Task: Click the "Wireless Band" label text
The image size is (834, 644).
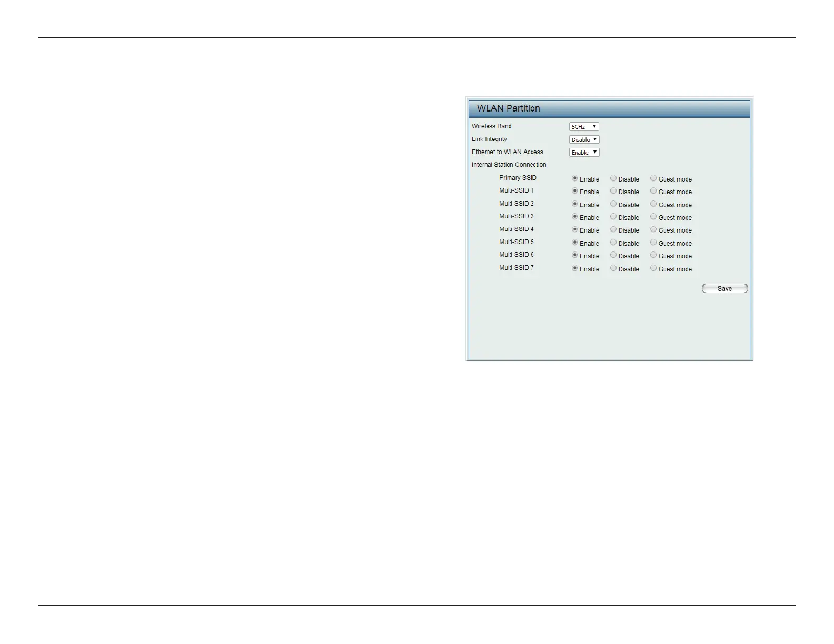Action: [x=492, y=126]
